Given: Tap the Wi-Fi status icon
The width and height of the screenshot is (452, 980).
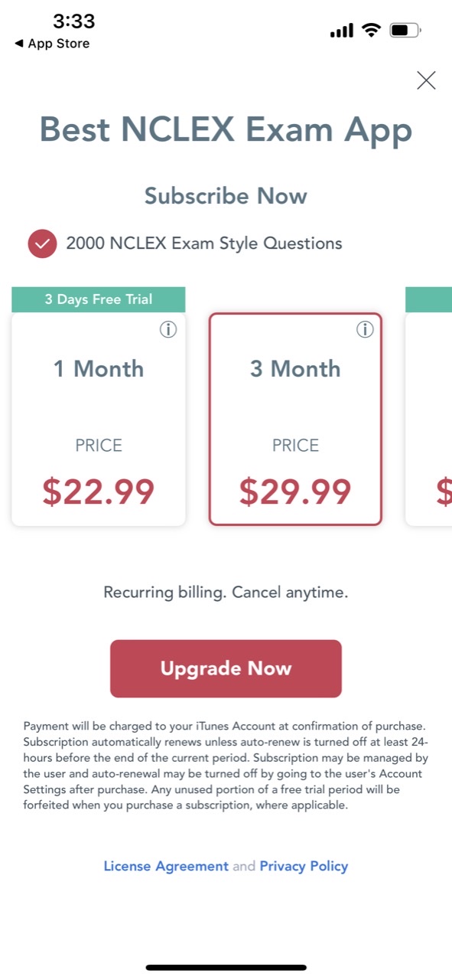Looking at the screenshot, I should [372, 31].
